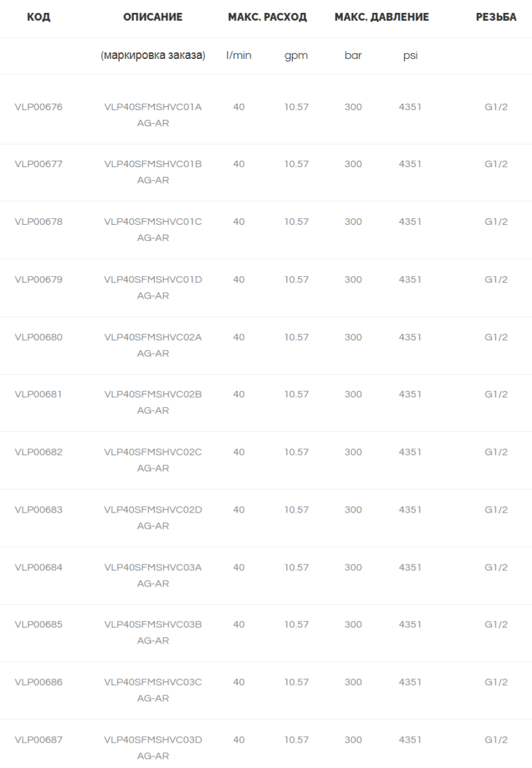Click the l/min unit subheader

[238, 55]
